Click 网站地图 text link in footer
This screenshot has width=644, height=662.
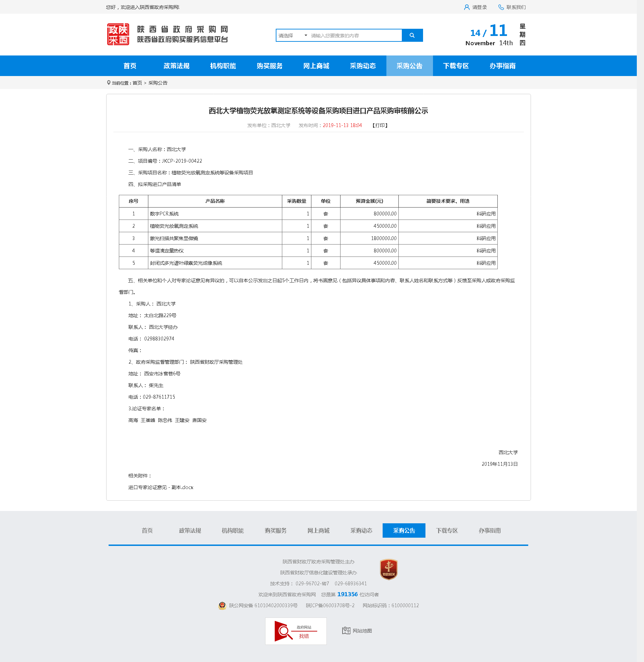(362, 631)
